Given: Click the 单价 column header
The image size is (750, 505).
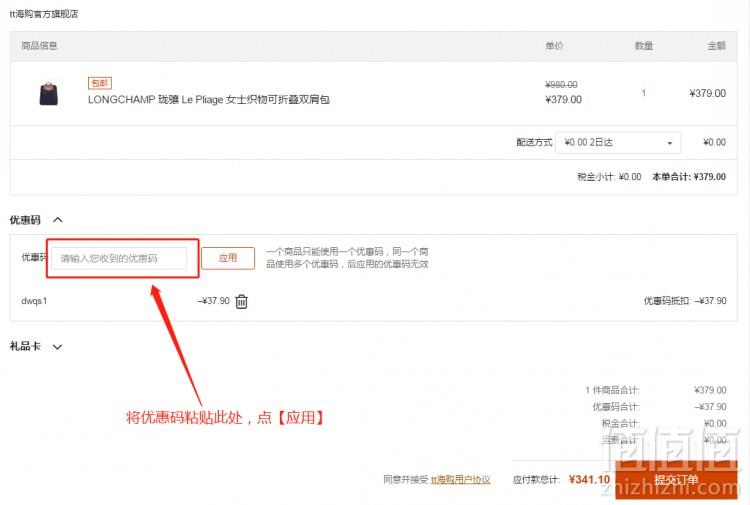Looking at the screenshot, I should [x=554, y=46].
